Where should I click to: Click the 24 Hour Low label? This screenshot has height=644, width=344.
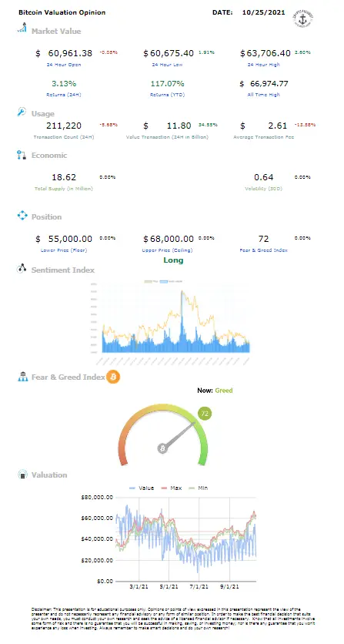167,65
